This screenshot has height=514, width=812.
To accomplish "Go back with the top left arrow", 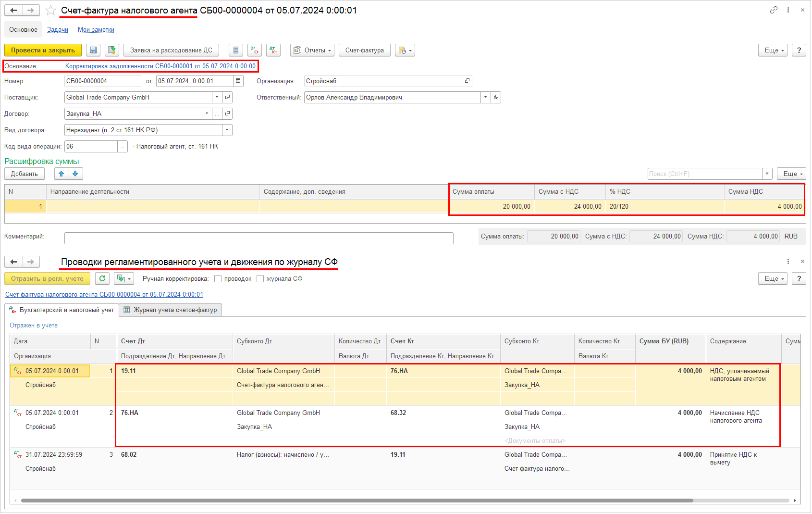I will [13, 10].
